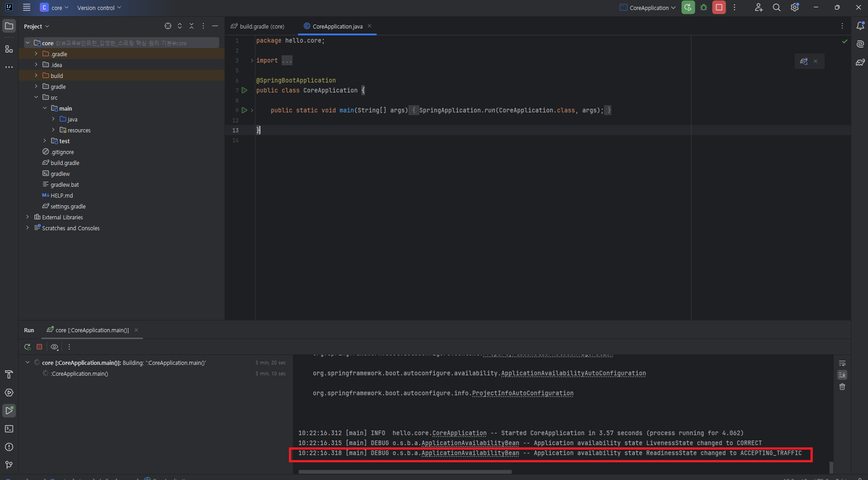Image resolution: width=868 pixels, height=480 pixels.
Task: Open core project dropdown
Action: tap(54, 7)
